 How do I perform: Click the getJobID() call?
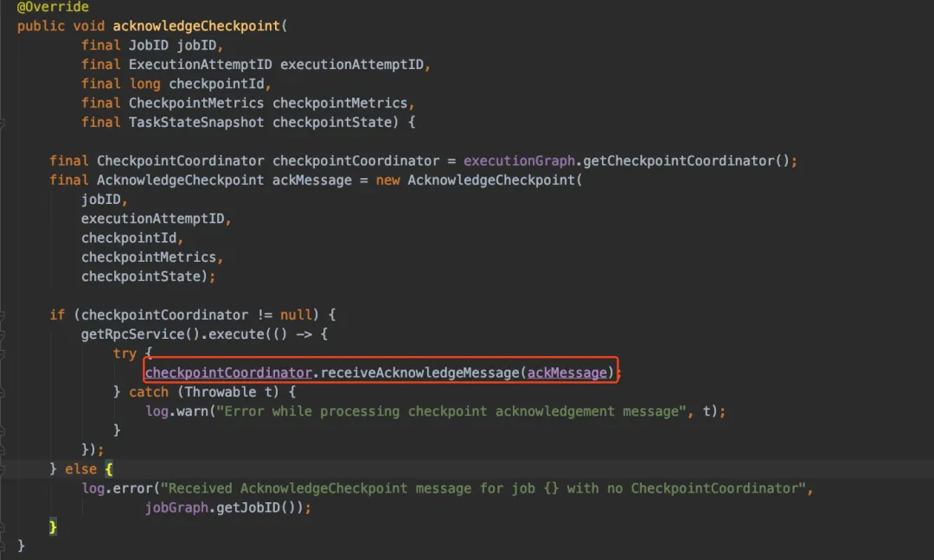point(255,507)
